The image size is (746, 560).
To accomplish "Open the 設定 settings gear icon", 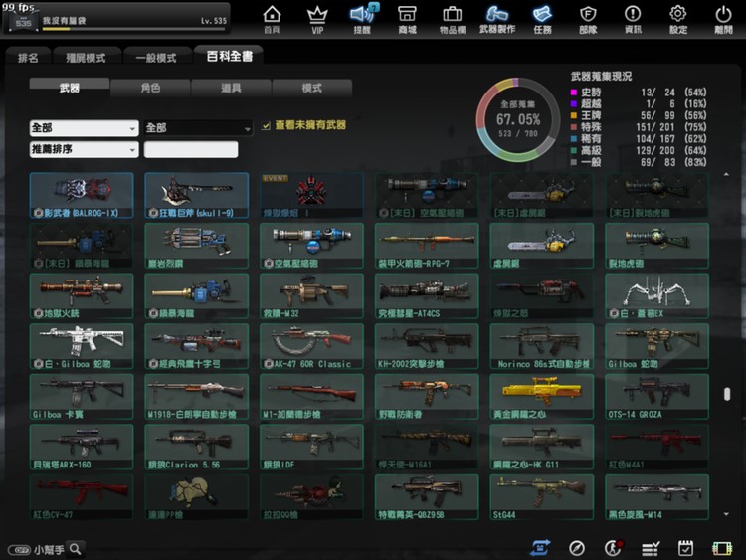I will click(678, 18).
